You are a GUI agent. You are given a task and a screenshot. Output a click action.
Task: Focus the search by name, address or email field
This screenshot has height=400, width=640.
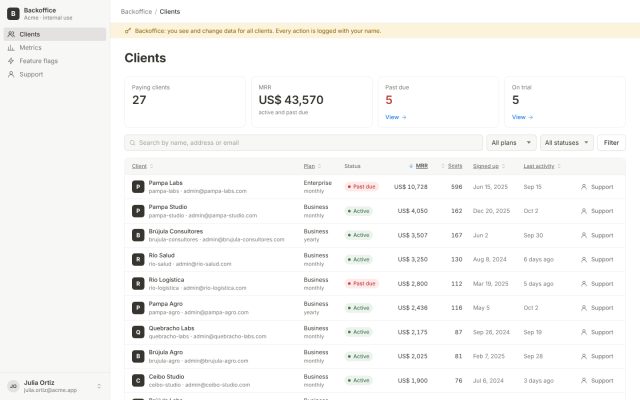pos(303,143)
